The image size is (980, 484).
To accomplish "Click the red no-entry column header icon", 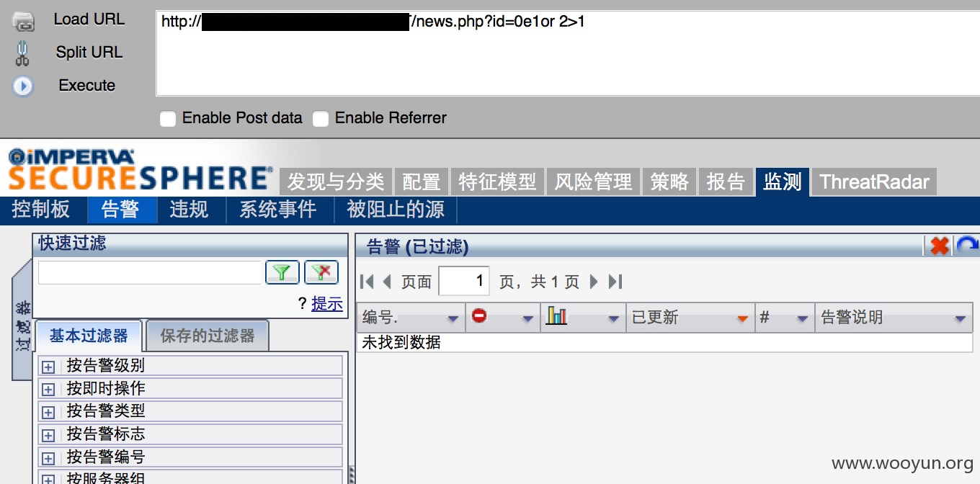I will coord(478,315).
